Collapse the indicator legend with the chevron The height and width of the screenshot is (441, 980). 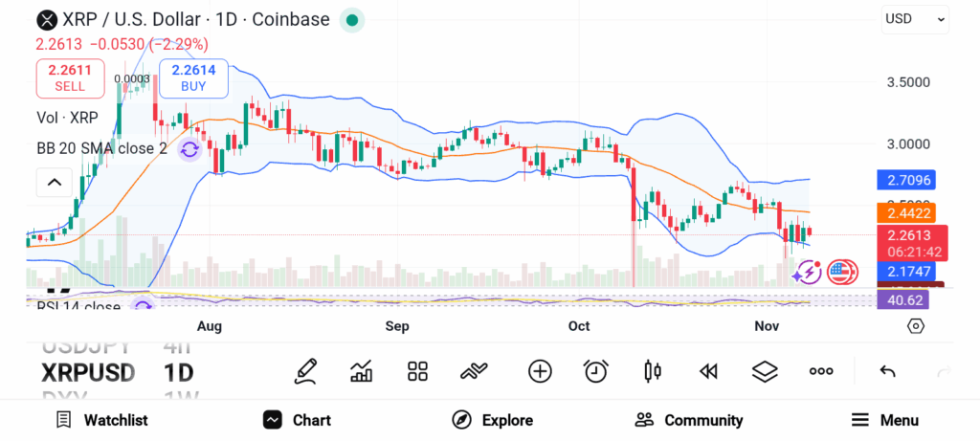[x=55, y=182]
